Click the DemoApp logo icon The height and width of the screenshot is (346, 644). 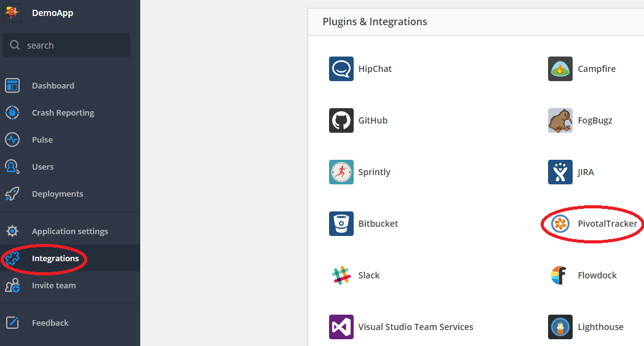click(12, 13)
